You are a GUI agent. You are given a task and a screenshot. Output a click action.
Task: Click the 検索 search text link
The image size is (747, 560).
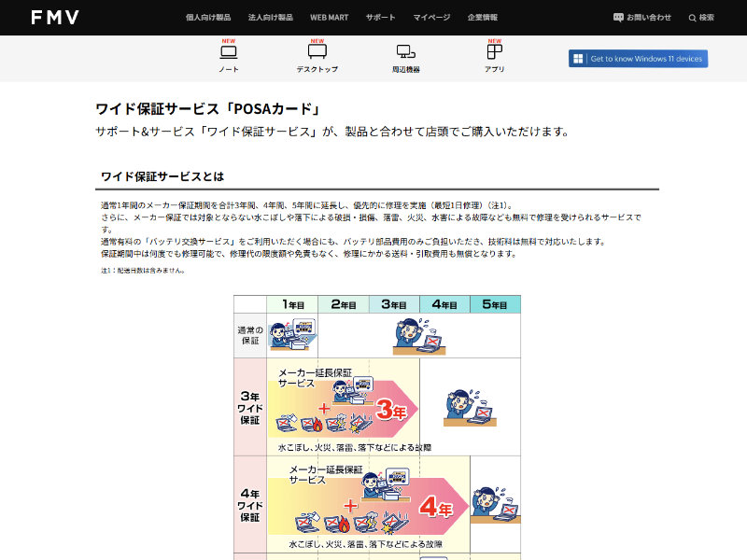(x=707, y=18)
